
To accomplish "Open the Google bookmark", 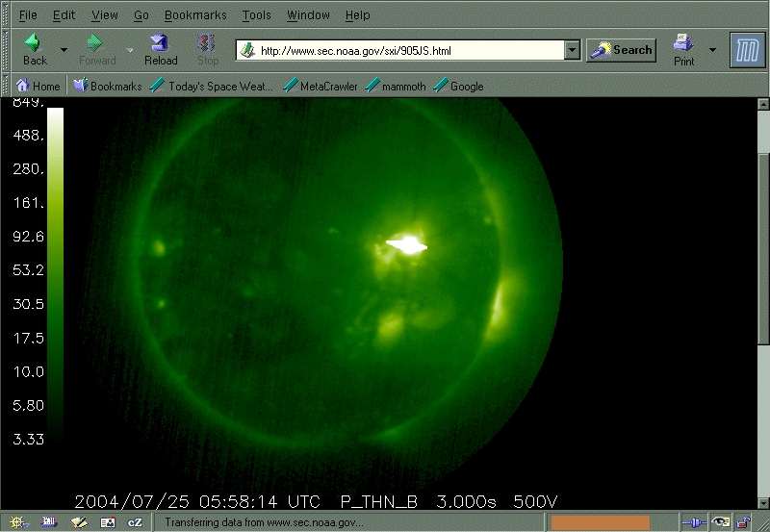I will (459, 86).
